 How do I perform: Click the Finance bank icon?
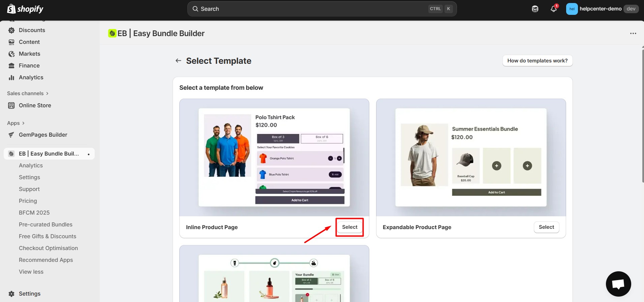[11, 66]
